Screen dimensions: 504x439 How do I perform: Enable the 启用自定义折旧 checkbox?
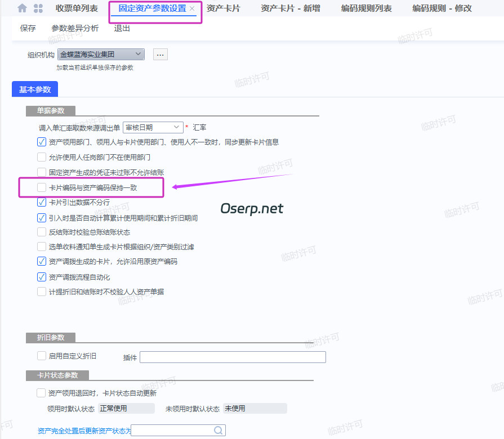point(42,355)
